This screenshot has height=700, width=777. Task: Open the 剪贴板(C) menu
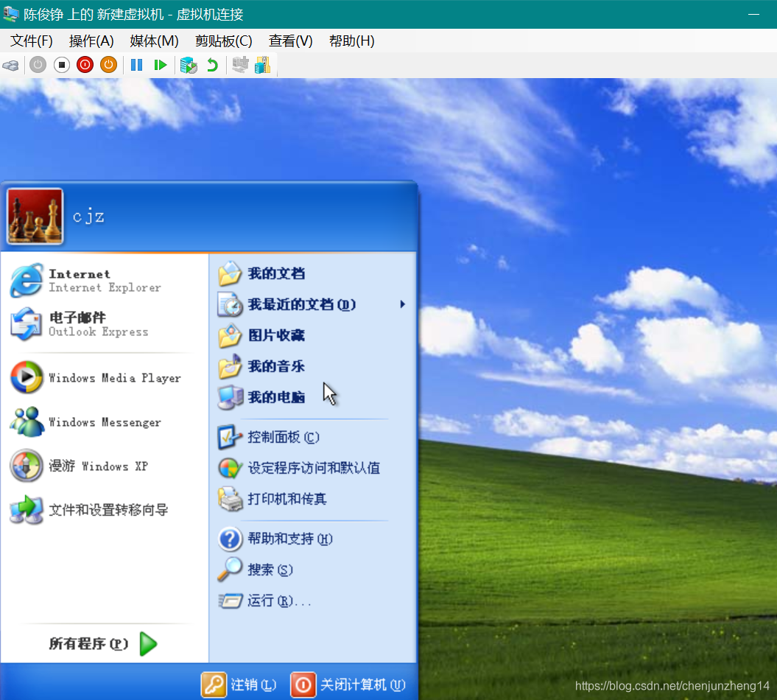coord(223,41)
